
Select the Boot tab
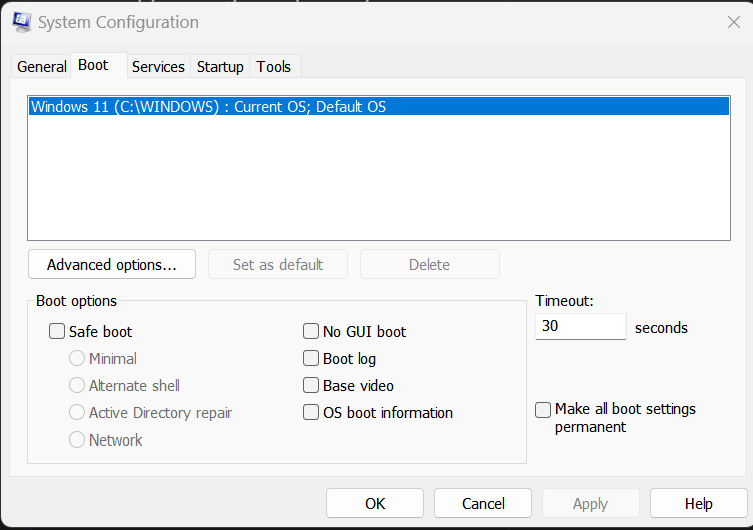(93, 65)
